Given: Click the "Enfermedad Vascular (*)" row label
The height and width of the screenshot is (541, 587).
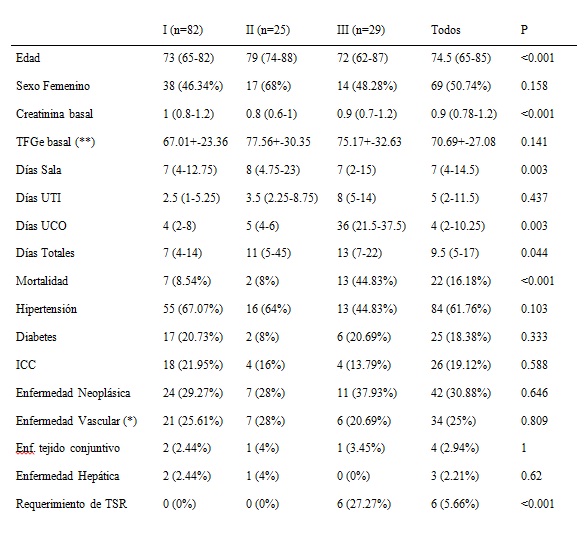Looking at the screenshot, I should [x=76, y=421].
